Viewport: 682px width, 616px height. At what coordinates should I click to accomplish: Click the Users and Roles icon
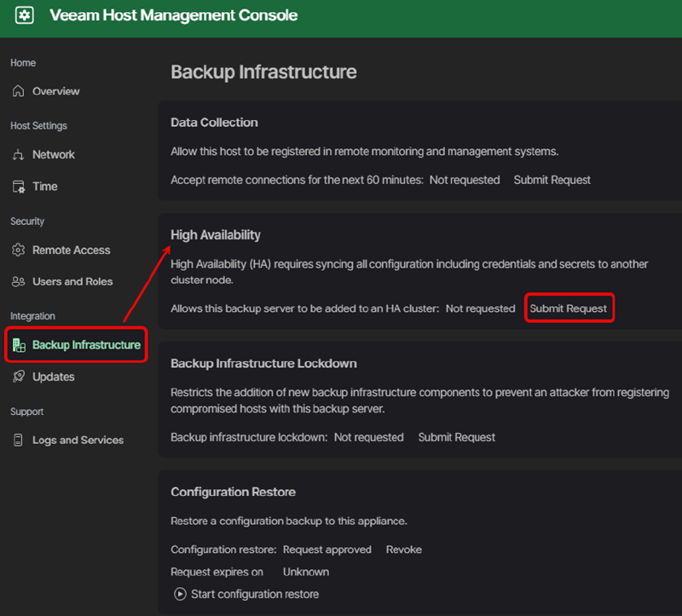point(19,282)
